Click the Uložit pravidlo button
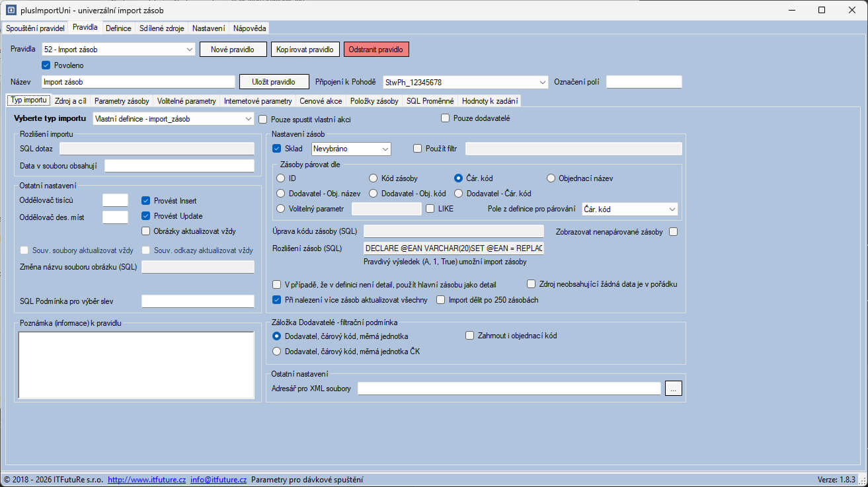 (274, 82)
